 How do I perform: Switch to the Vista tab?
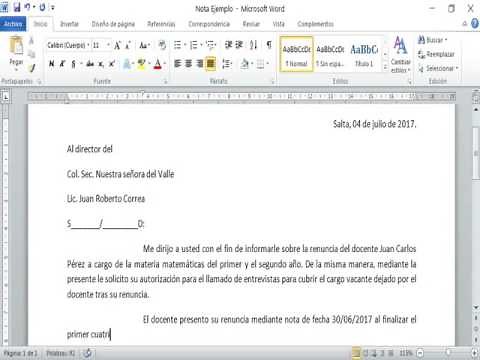click(279, 24)
